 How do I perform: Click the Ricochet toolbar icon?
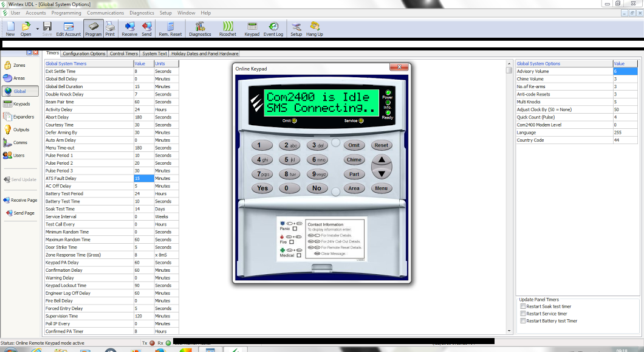click(228, 28)
